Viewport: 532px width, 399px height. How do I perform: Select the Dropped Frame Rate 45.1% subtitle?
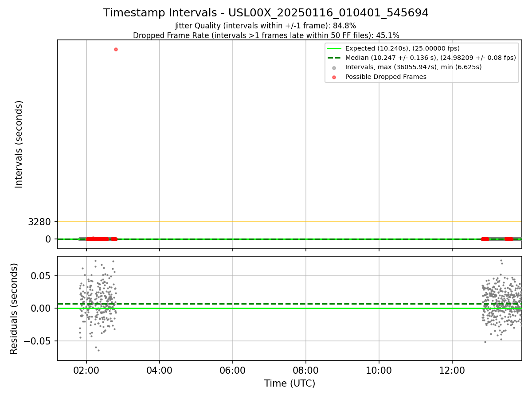266,35
